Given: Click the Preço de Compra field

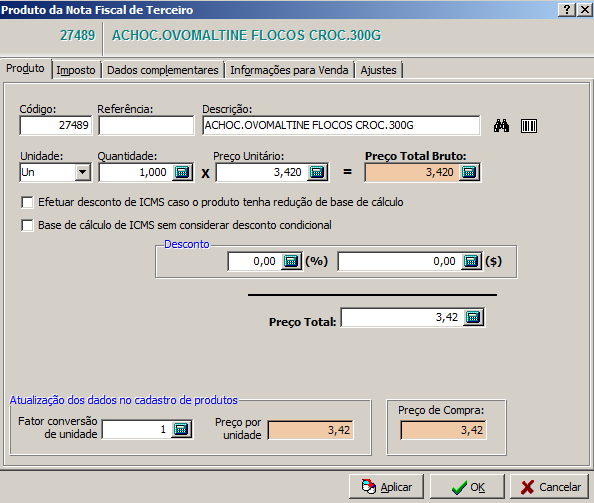Looking at the screenshot, I should pyautogui.click(x=443, y=430).
